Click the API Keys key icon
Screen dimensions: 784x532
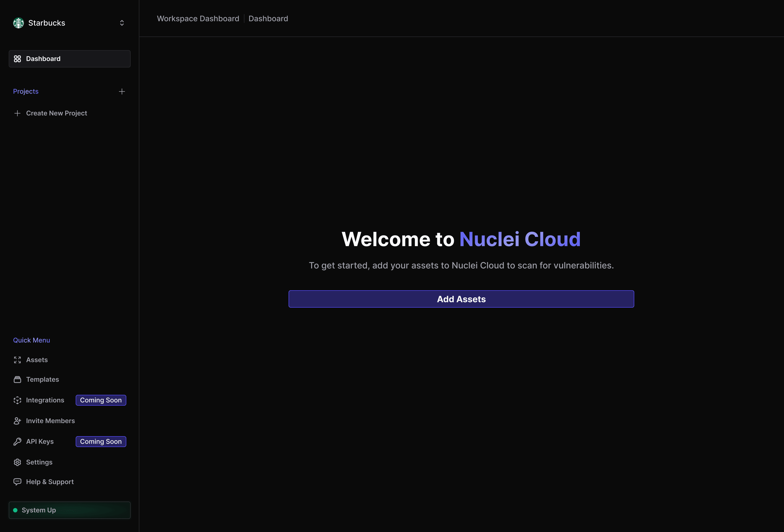pyautogui.click(x=17, y=442)
